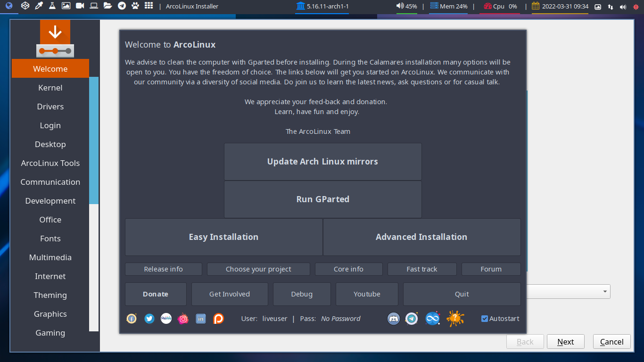Image resolution: width=644 pixels, height=362 pixels.
Task: Select the video camera workspace icon
Action: coord(80,6)
